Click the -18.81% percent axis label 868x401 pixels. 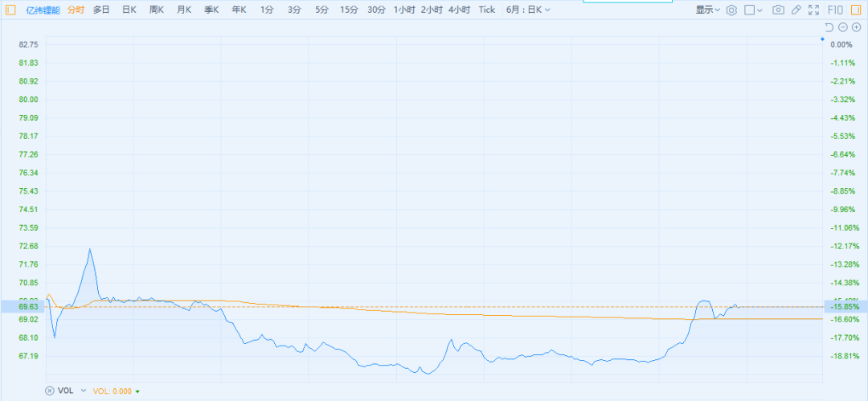(845, 355)
